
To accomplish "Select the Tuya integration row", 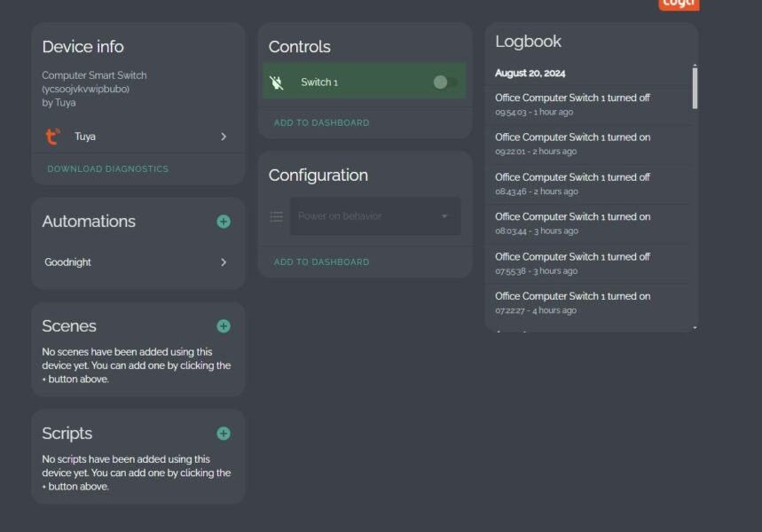I will coord(133,137).
